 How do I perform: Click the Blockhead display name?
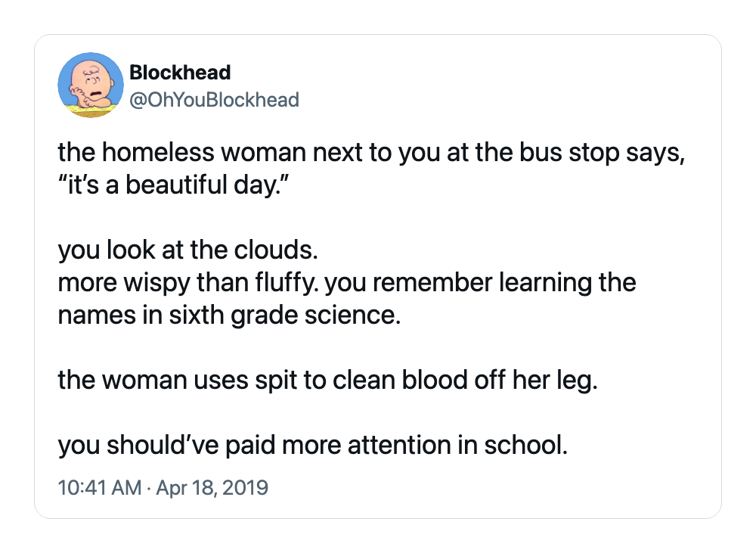[x=181, y=73]
